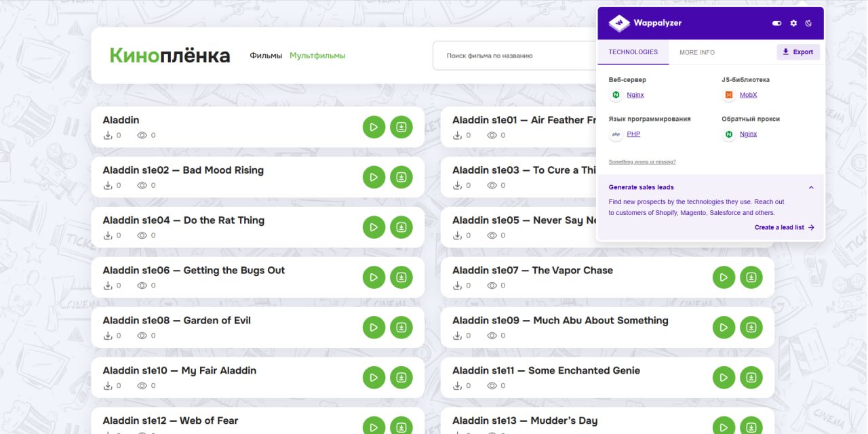868x434 pixels.
Task: Click views eye icon under Aladdin s1e02
Action: (142, 186)
